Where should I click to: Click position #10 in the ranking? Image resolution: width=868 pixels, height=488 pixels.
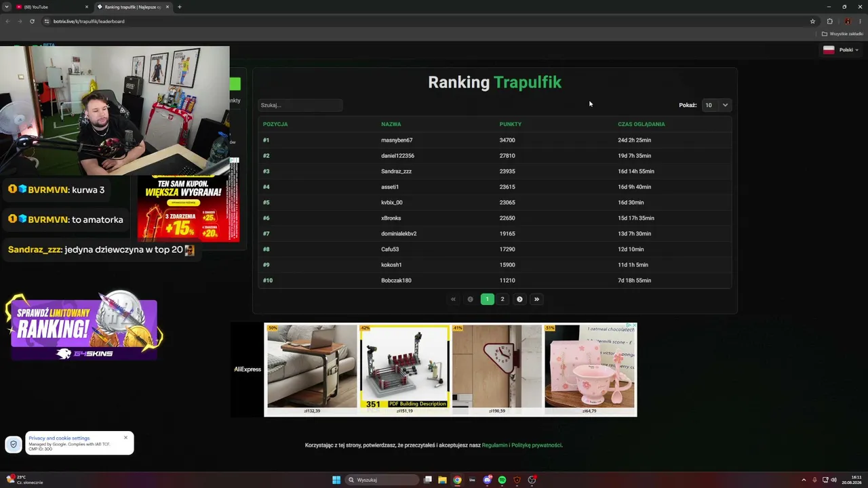[x=268, y=281]
